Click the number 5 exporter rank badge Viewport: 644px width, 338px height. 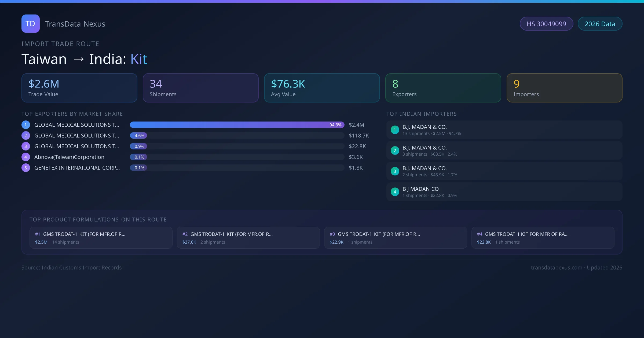26,168
